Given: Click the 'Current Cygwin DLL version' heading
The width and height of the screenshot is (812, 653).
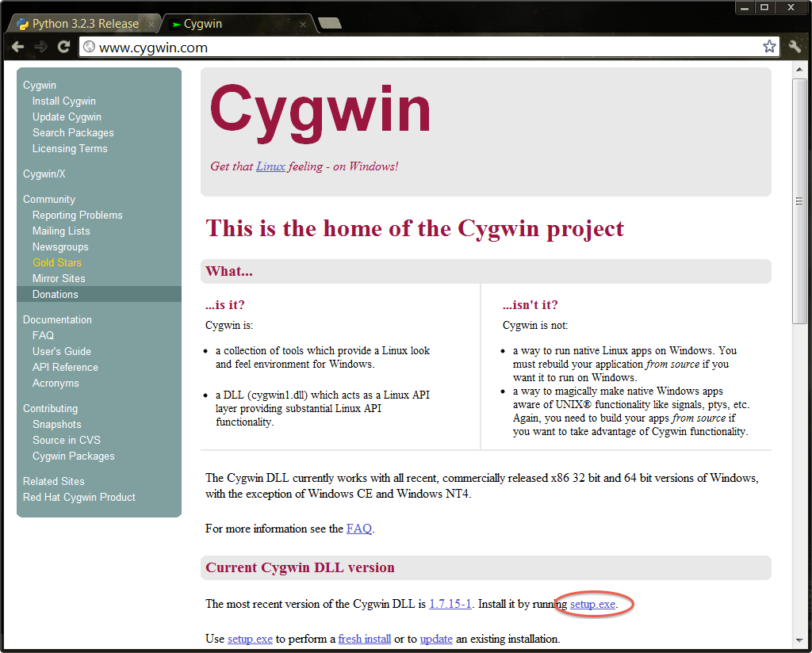Looking at the screenshot, I should (300, 567).
